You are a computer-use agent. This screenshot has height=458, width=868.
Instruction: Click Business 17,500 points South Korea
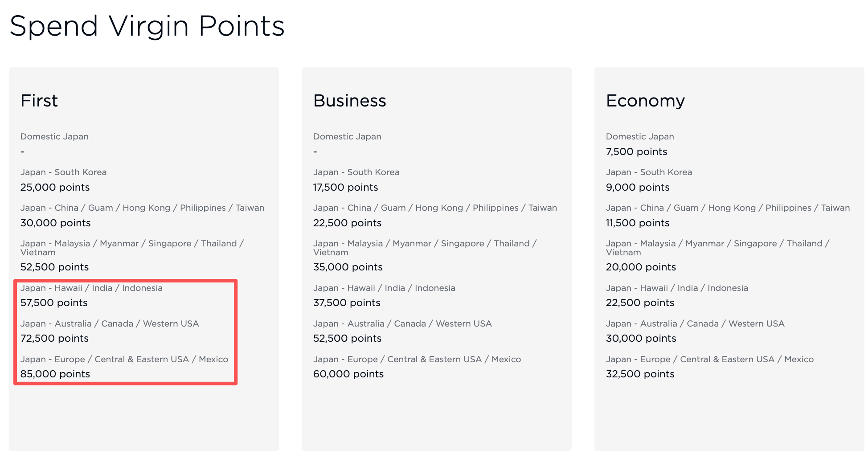coord(345,187)
